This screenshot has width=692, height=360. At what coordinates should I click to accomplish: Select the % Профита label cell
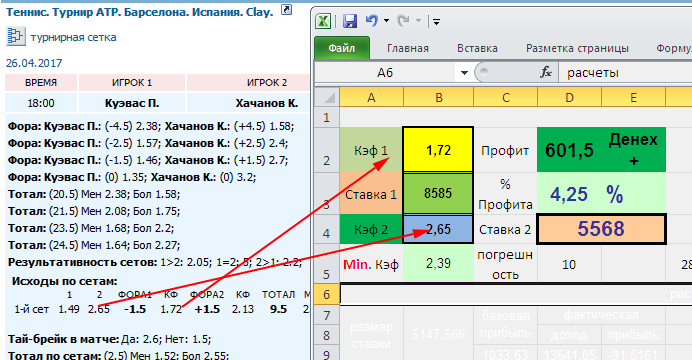tap(505, 194)
